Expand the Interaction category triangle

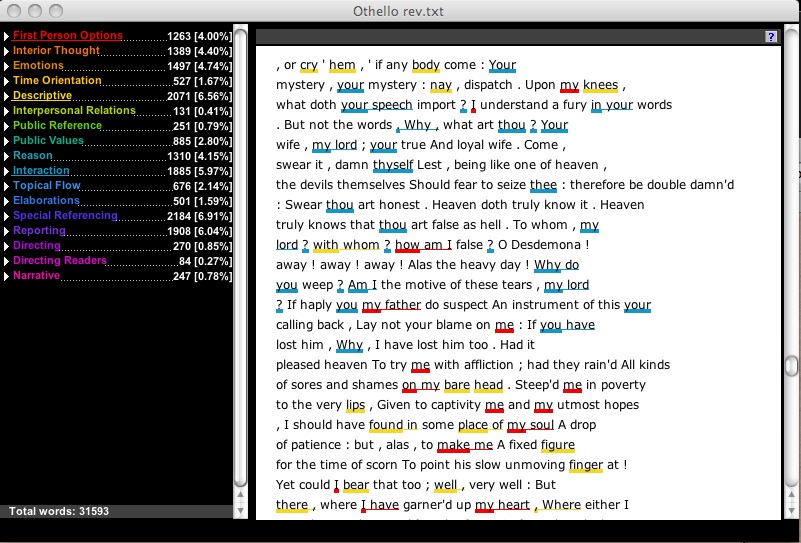pos(6,171)
